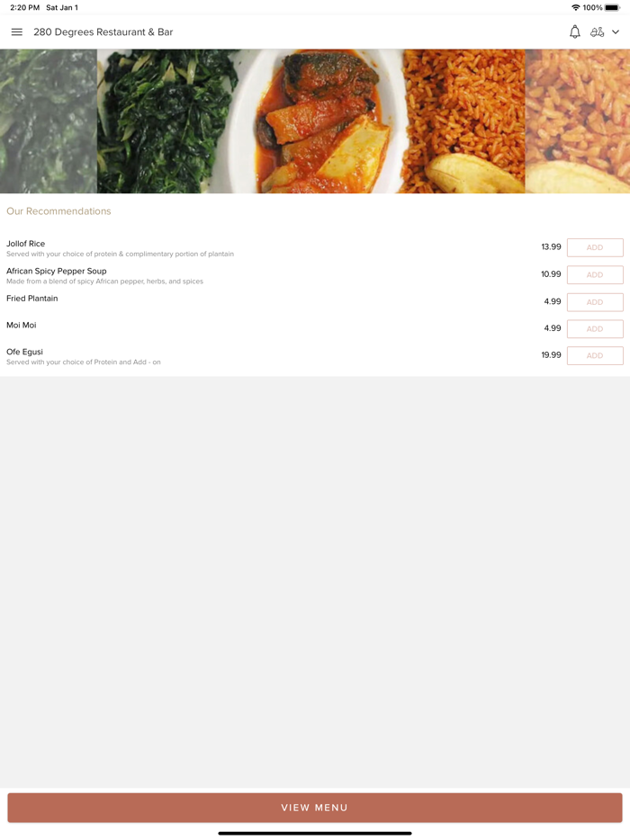
Task: Open the hamburger menu
Action: pos(16,32)
